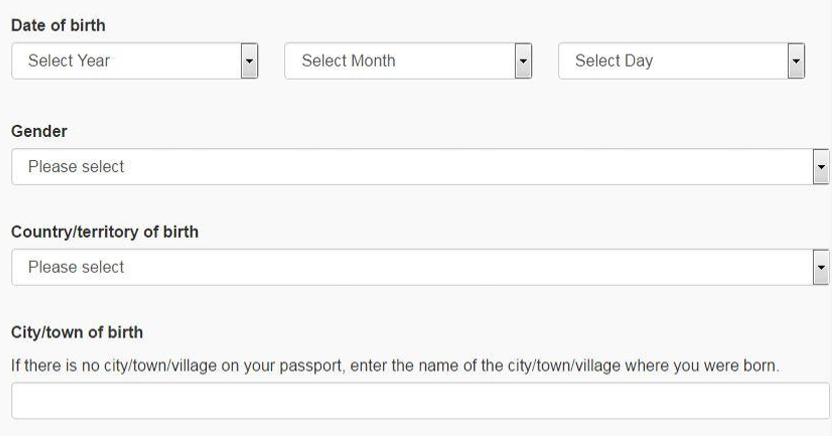Screen dimensions: 832x436
Task: Click the Gender field's arrow button
Action: (x=822, y=167)
